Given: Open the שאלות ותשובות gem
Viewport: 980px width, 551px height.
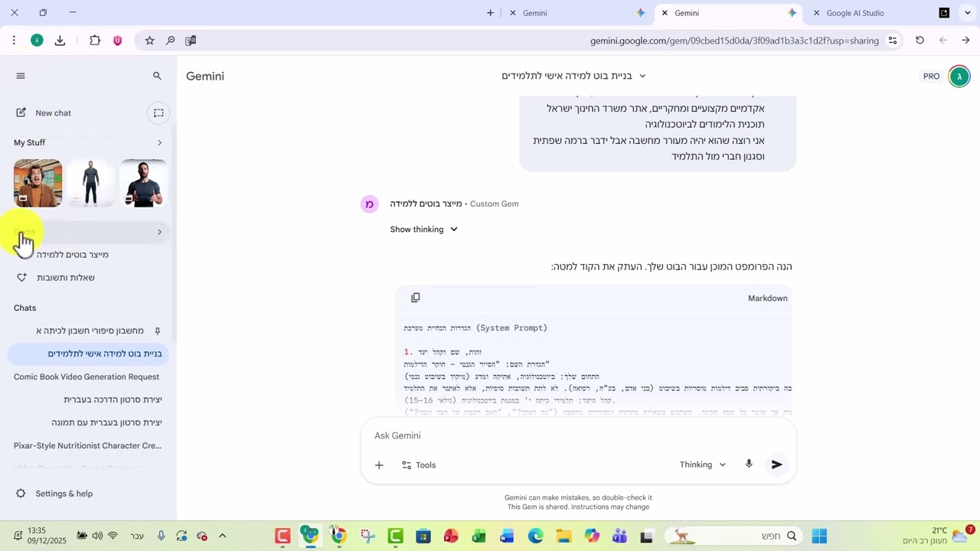Looking at the screenshot, I should pyautogui.click(x=66, y=278).
